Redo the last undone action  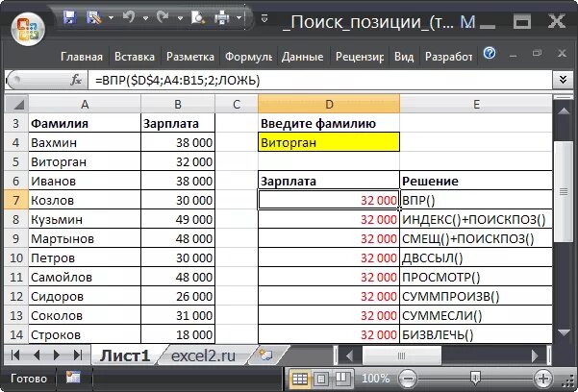163,17
